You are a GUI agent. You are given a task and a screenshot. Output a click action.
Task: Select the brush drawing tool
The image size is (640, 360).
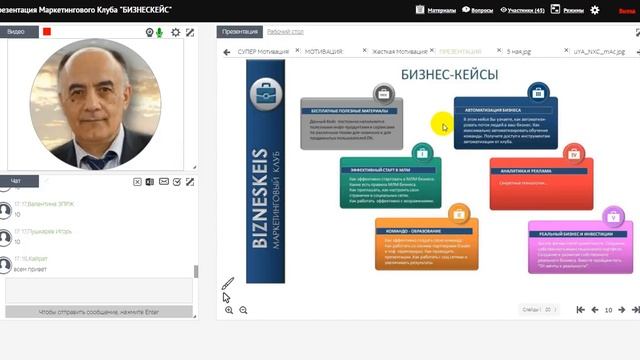pos(228,283)
